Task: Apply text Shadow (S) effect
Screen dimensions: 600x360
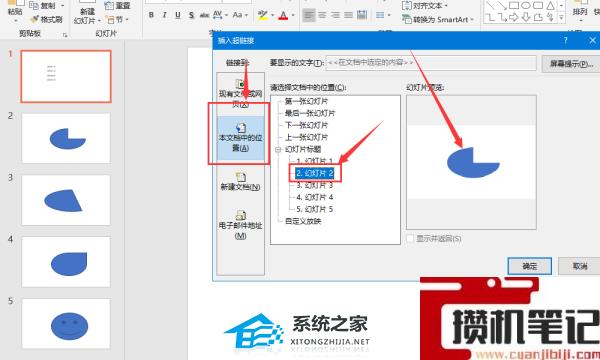Action: [191, 15]
